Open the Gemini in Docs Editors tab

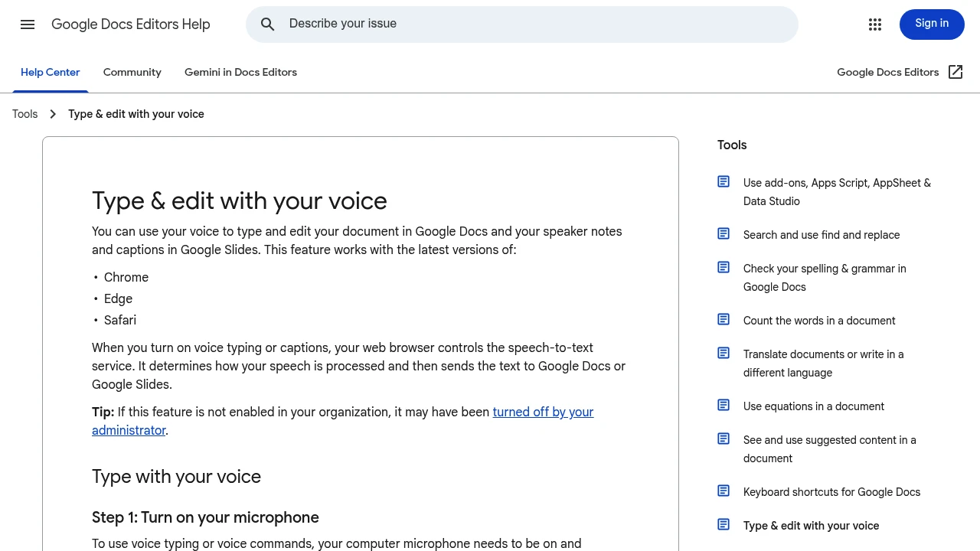pyautogui.click(x=240, y=72)
